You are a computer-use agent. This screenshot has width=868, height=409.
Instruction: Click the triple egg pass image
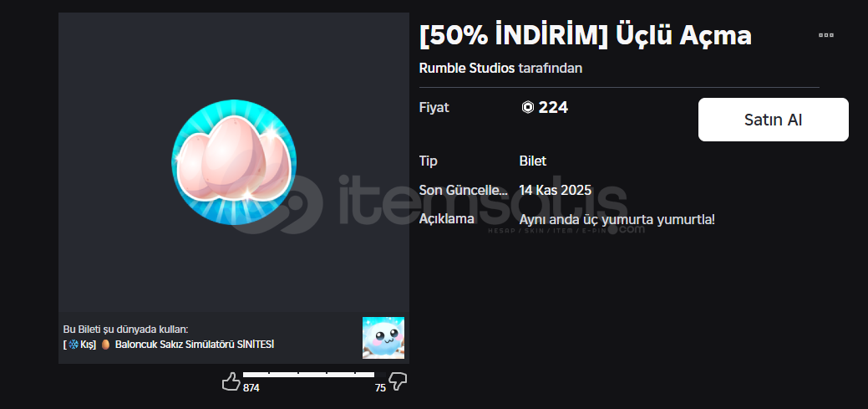point(234,162)
